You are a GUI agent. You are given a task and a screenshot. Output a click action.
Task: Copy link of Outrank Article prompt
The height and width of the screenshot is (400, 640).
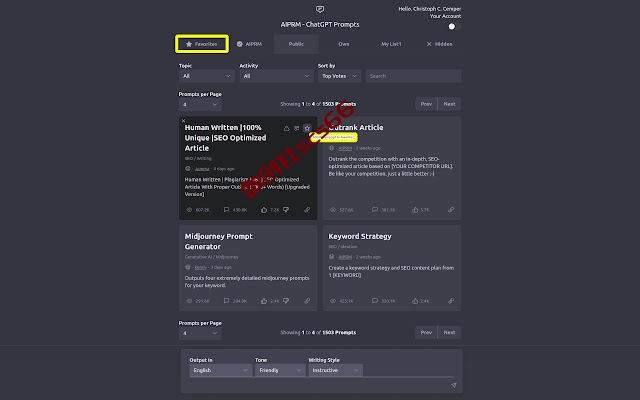451,210
